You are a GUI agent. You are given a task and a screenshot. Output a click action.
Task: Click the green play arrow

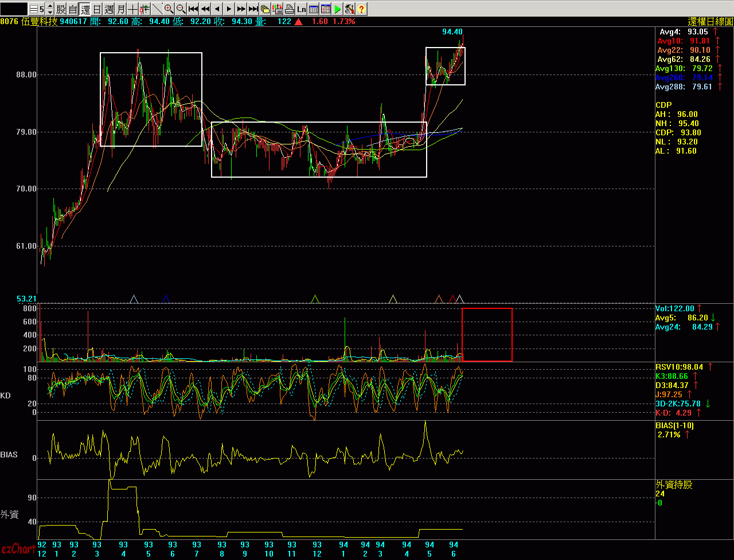tap(337, 9)
